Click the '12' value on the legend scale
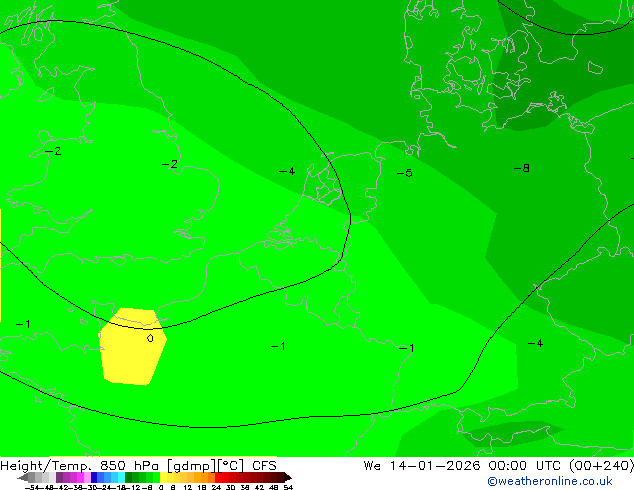634x490 pixels. [x=188, y=487]
